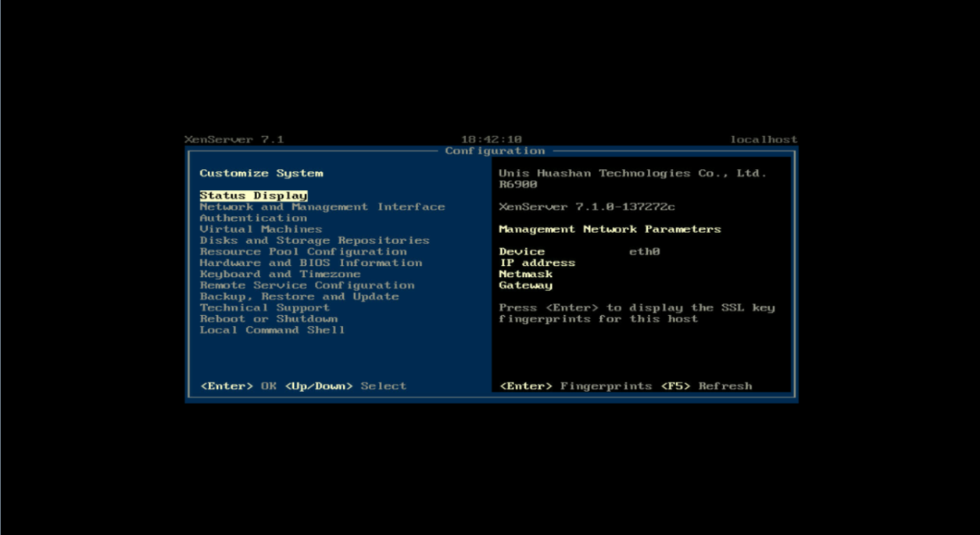Click the R6900 model text
980x535 pixels.
click(x=518, y=185)
